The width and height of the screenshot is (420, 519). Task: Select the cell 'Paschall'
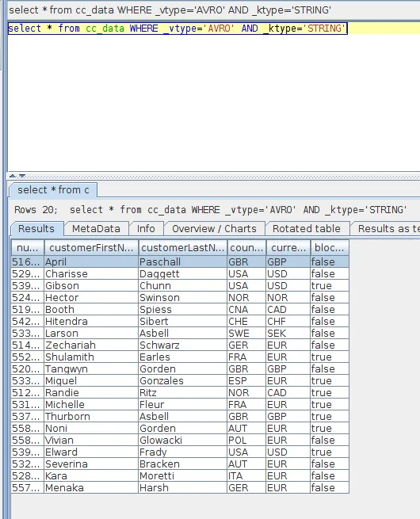point(183,261)
